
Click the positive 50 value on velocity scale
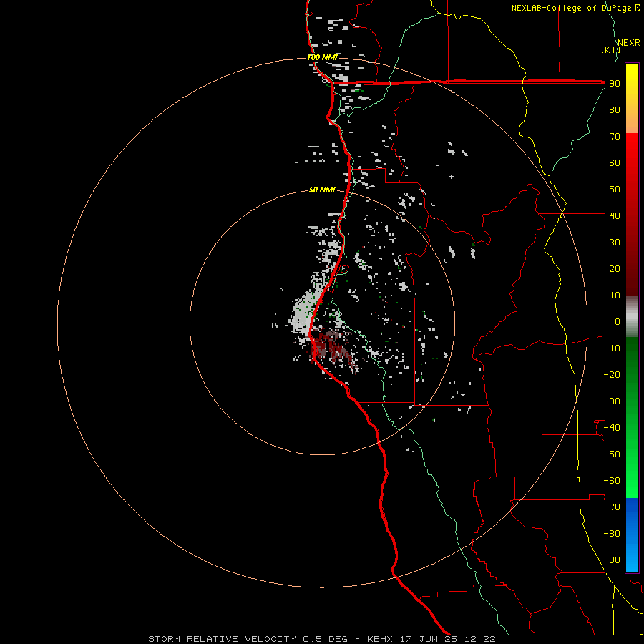click(x=615, y=190)
